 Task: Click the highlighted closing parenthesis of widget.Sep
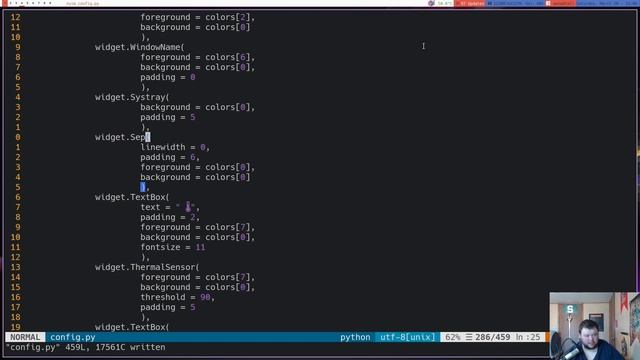pyautogui.click(x=142, y=187)
